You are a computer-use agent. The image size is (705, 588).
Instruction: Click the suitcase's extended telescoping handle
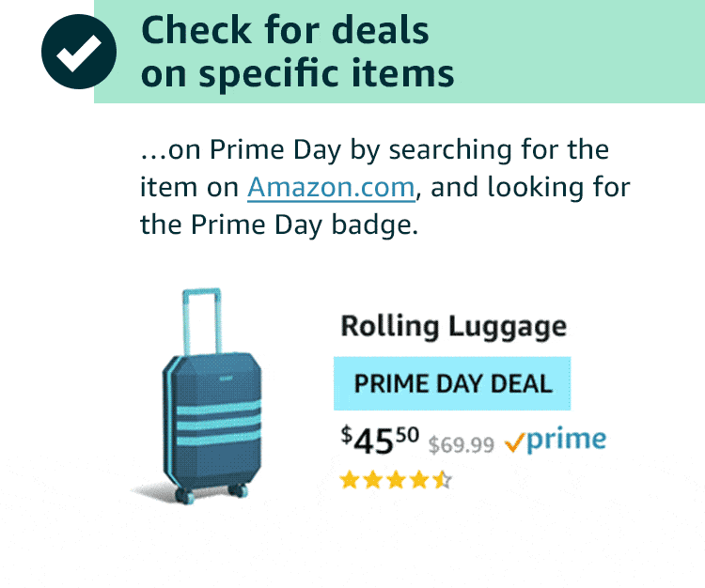tap(201, 321)
